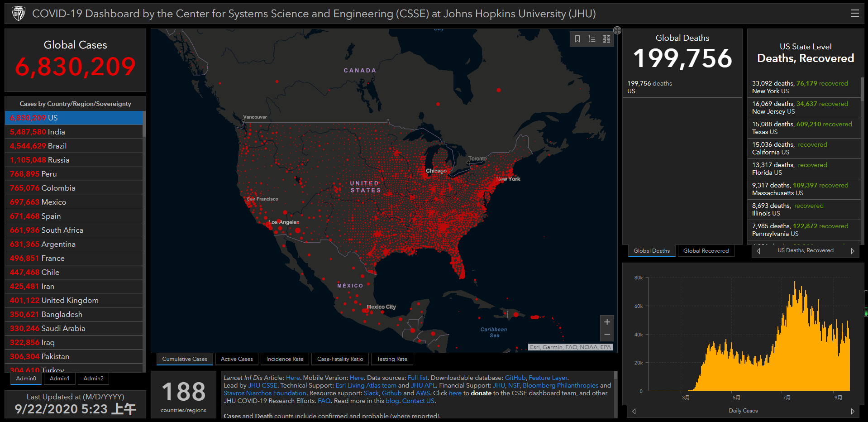
Task: Visit the JHU CSSE link
Action: click(262, 385)
